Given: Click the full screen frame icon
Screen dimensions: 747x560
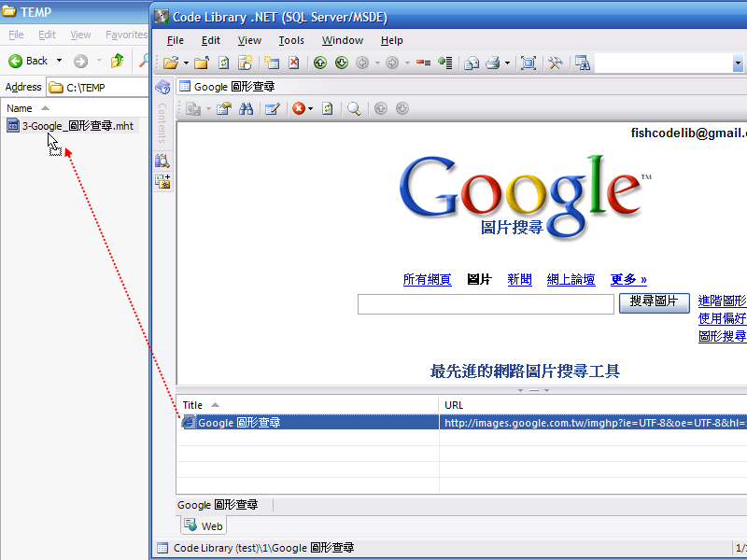Looking at the screenshot, I should click(x=529, y=63).
